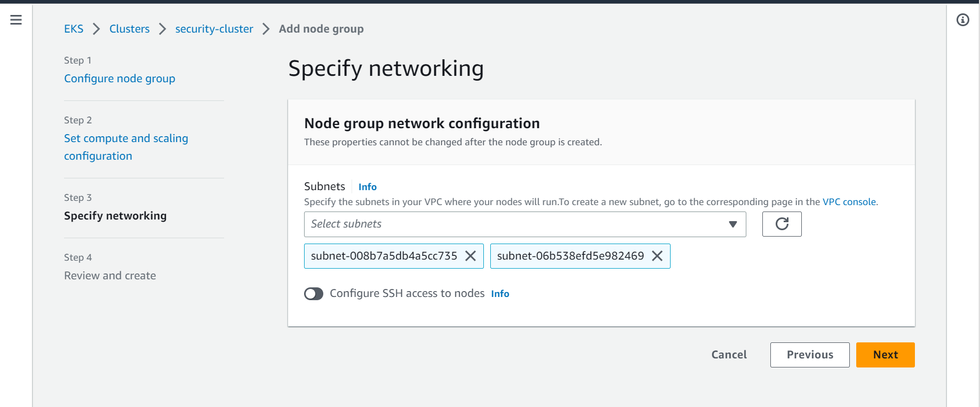Select the Specify networking step label

coord(115,216)
